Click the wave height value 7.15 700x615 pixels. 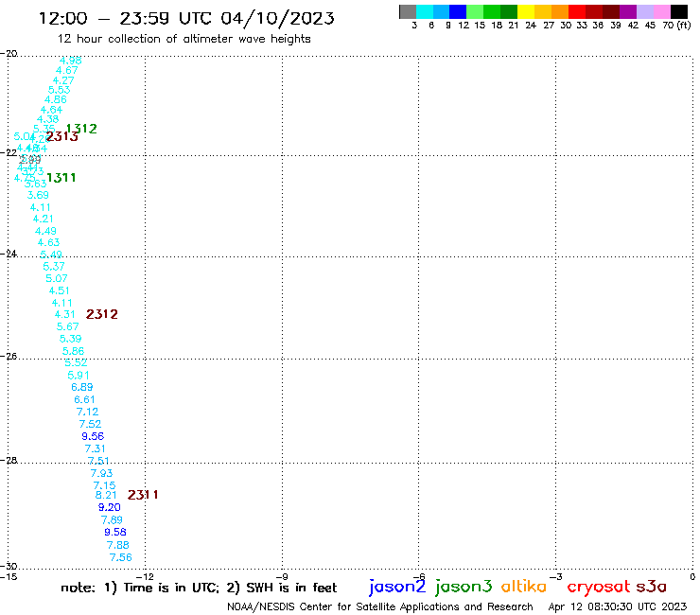pyautogui.click(x=104, y=485)
